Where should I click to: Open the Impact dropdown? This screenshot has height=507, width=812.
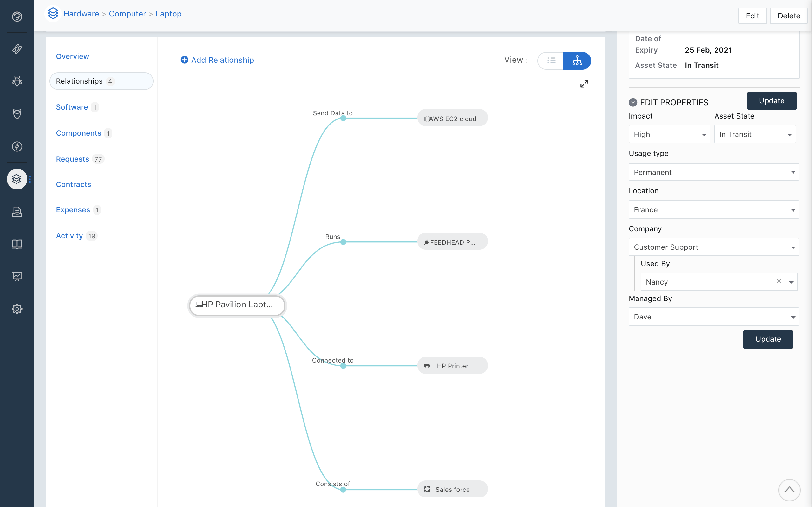pyautogui.click(x=669, y=134)
